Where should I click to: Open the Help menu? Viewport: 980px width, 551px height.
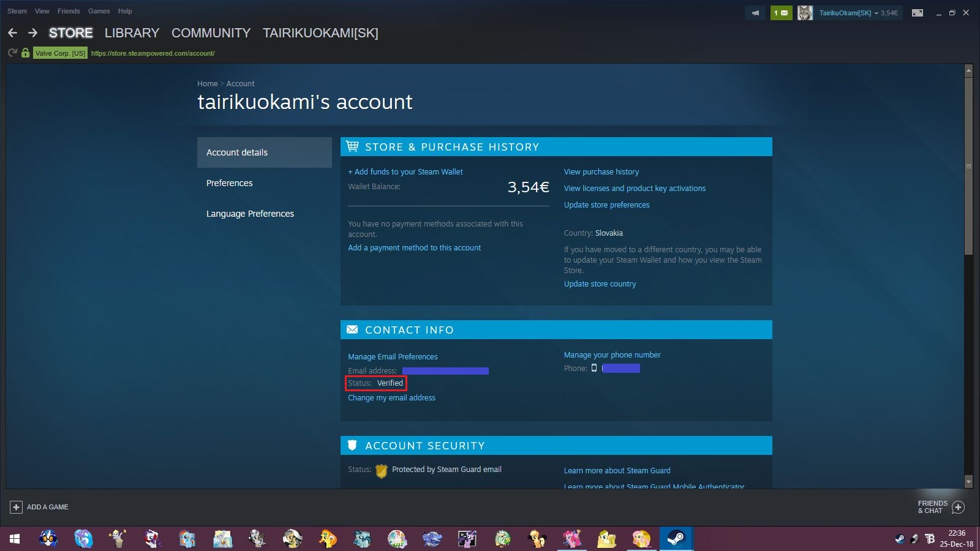pyautogui.click(x=125, y=11)
